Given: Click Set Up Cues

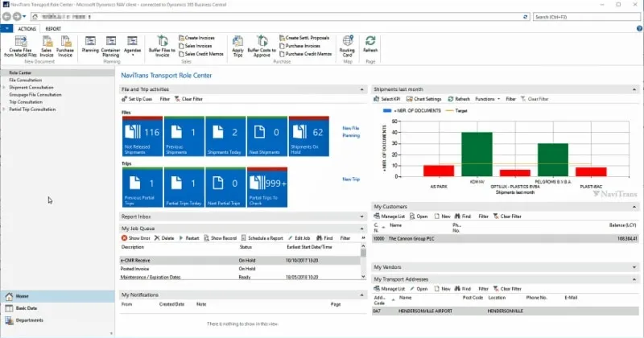Looking at the screenshot, I should [137, 99].
